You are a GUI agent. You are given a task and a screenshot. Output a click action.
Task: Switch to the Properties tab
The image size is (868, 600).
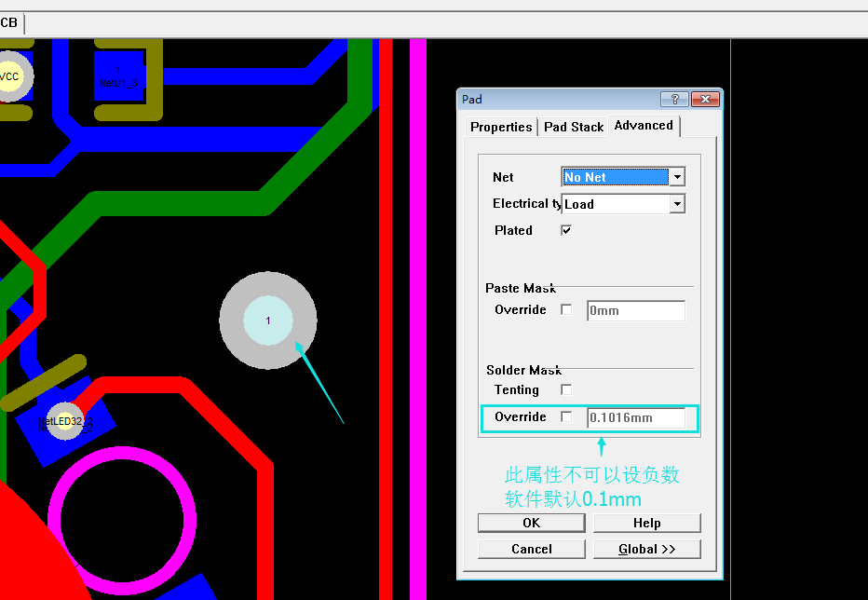point(501,127)
